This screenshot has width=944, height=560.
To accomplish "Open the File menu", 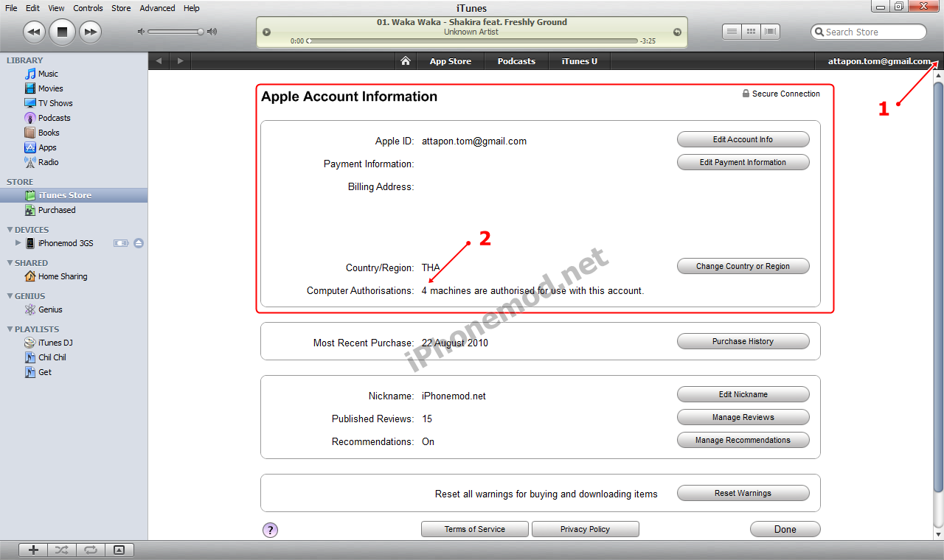I will tap(11, 8).
